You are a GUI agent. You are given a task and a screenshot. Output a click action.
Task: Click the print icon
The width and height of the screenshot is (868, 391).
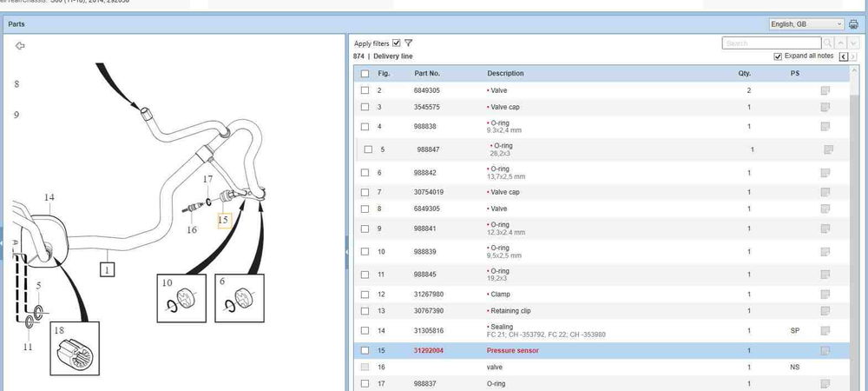pos(853,24)
